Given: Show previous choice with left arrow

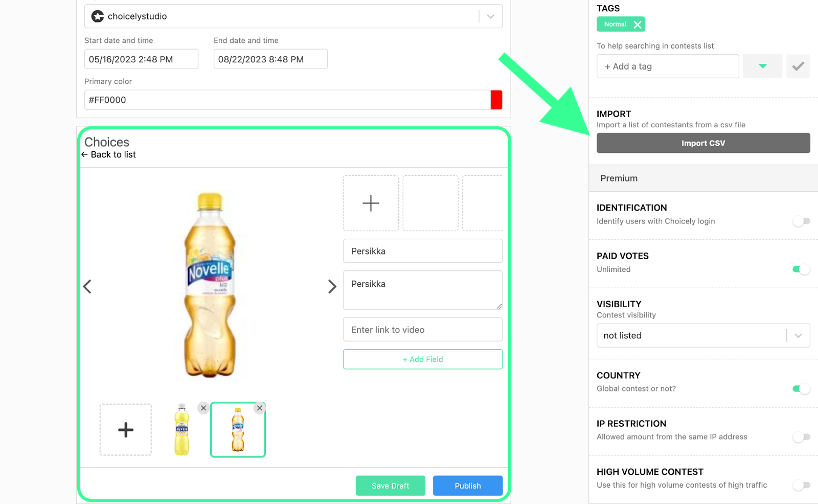Looking at the screenshot, I should [x=87, y=286].
